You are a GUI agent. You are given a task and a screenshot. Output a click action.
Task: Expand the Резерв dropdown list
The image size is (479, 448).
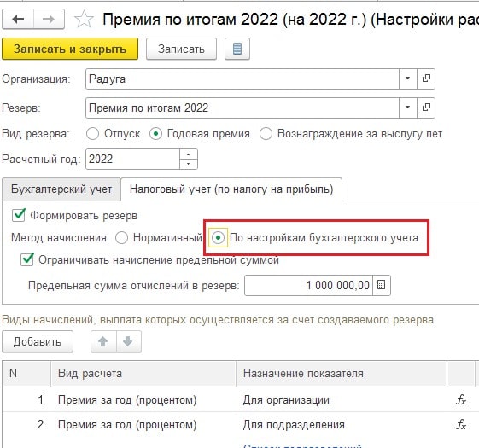[408, 108]
